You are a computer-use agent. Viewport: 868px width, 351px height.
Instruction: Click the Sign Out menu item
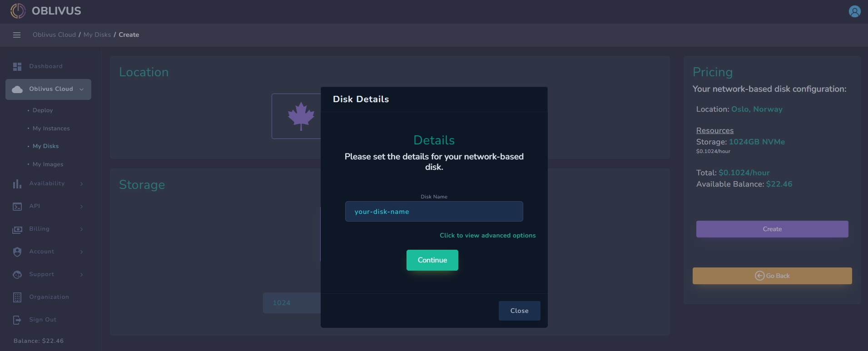pos(43,320)
